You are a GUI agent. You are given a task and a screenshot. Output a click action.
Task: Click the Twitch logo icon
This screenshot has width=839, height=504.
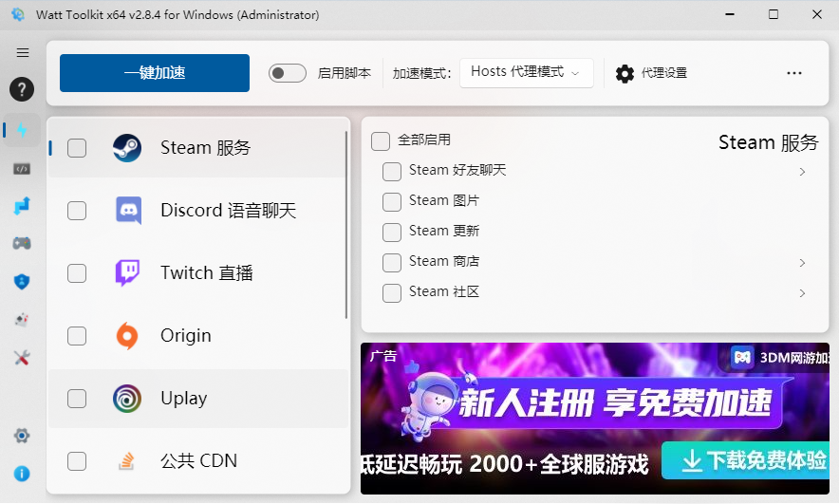(x=128, y=272)
